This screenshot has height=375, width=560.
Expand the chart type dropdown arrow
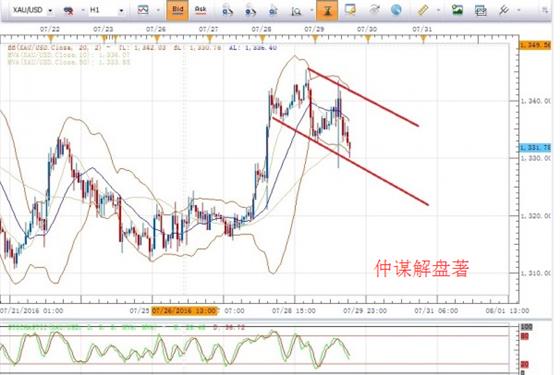click(158, 10)
